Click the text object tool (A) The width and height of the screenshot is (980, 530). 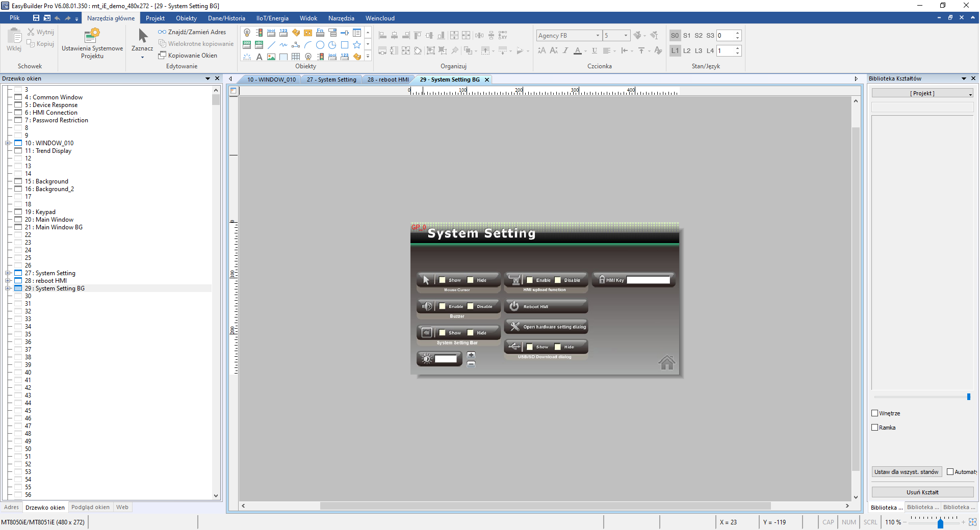coord(259,57)
